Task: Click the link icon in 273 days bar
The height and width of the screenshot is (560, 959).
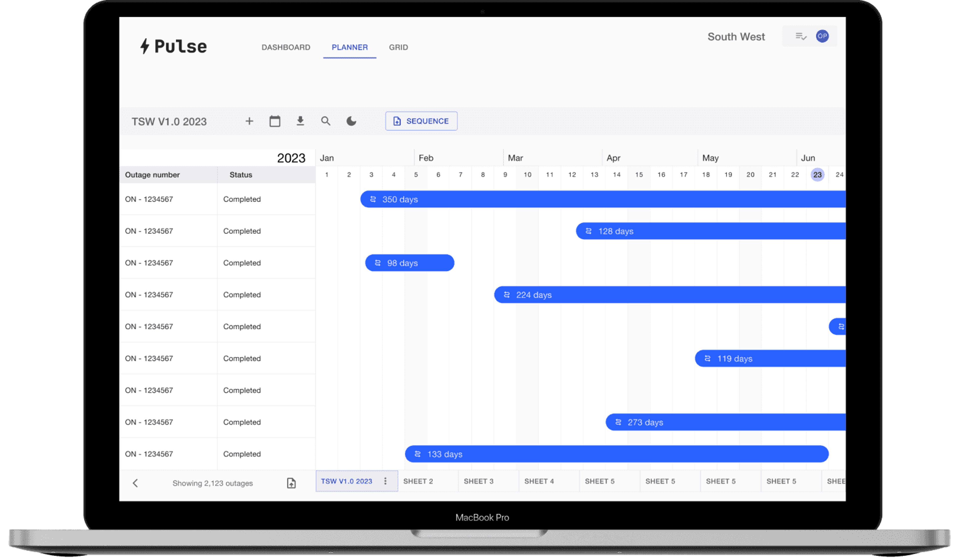Action: (x=618, y=422)
